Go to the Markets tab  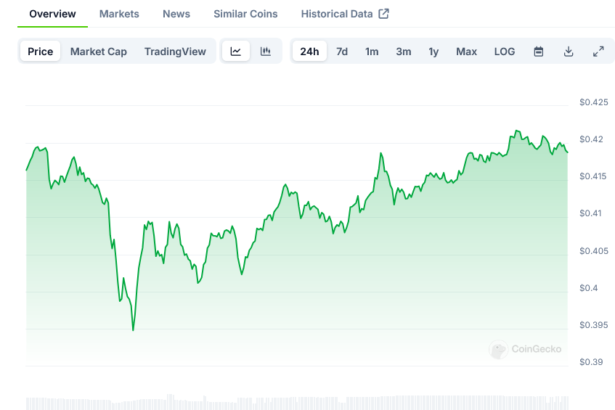119,14
